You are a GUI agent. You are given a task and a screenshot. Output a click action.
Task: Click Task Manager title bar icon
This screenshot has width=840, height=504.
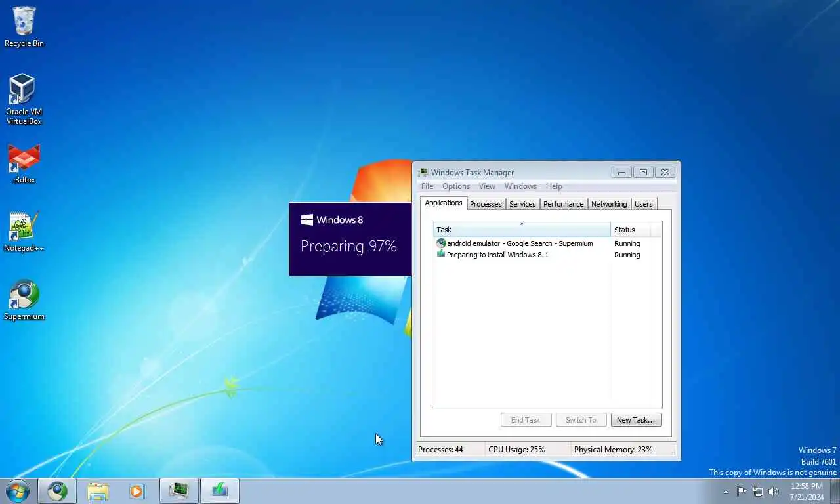click(x=423, y=173)
